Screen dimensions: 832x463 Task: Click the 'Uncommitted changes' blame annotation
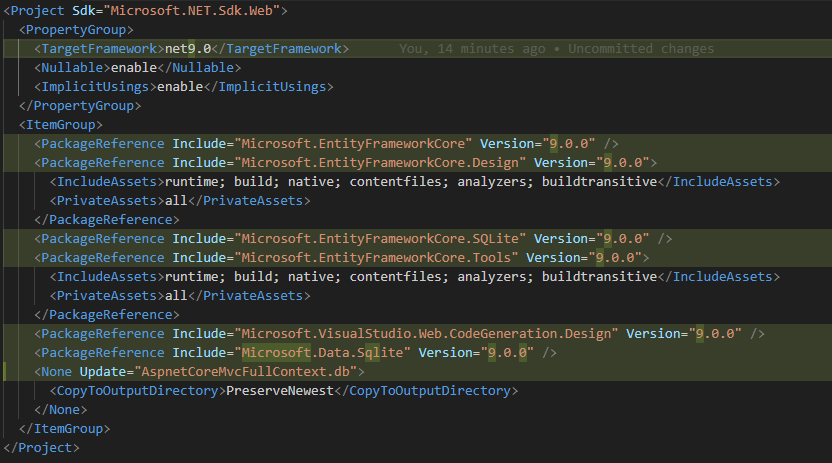point(641,49)
